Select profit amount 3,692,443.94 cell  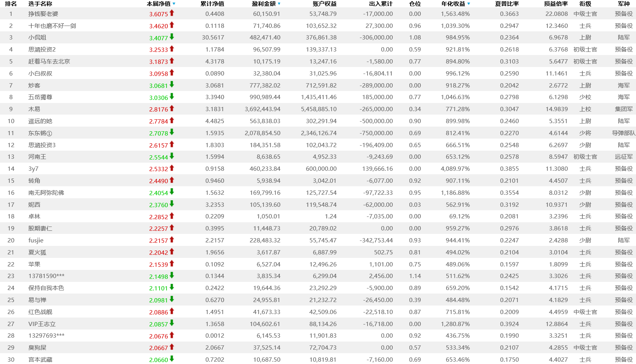[x=263, y=109]
